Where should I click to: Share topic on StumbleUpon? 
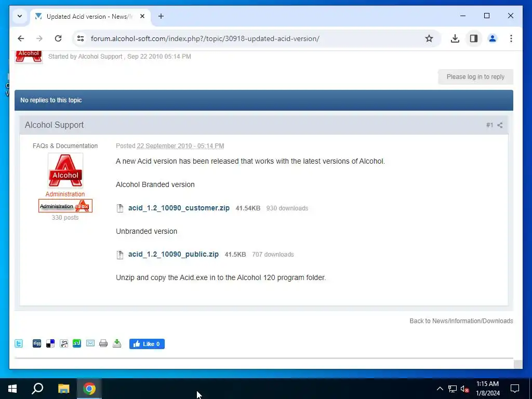pos(77,344)
